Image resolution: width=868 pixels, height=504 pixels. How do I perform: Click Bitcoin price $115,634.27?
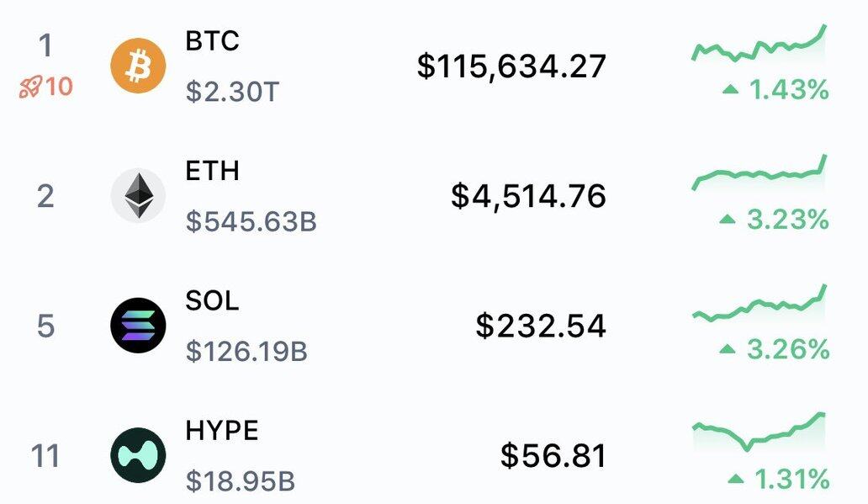511,66
